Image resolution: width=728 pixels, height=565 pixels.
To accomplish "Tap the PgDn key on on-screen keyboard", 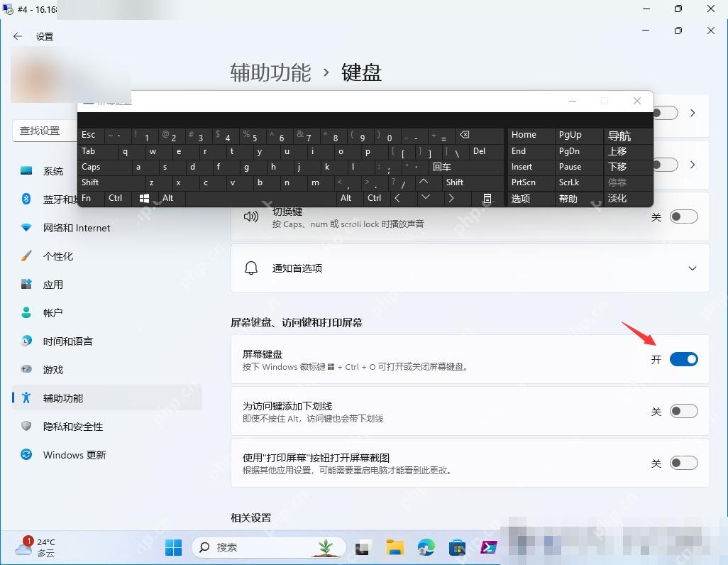I will [x=578, y=151].
